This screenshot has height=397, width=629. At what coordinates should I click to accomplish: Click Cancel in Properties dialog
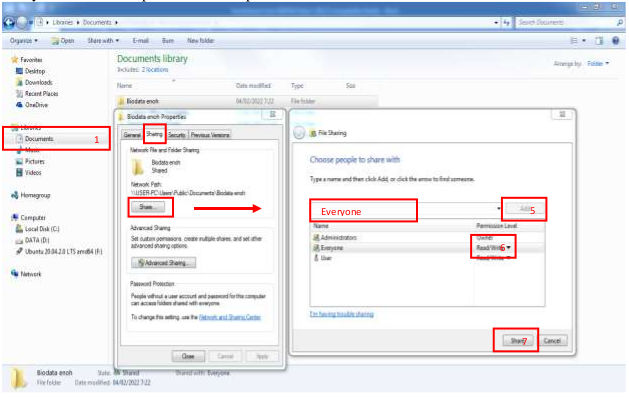[x=225, y=356]
